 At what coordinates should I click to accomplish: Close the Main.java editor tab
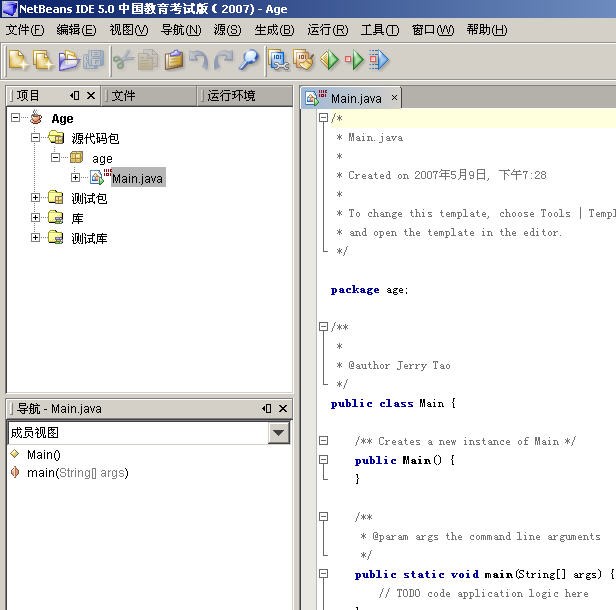pyautogui.click(x=394, y=97)
